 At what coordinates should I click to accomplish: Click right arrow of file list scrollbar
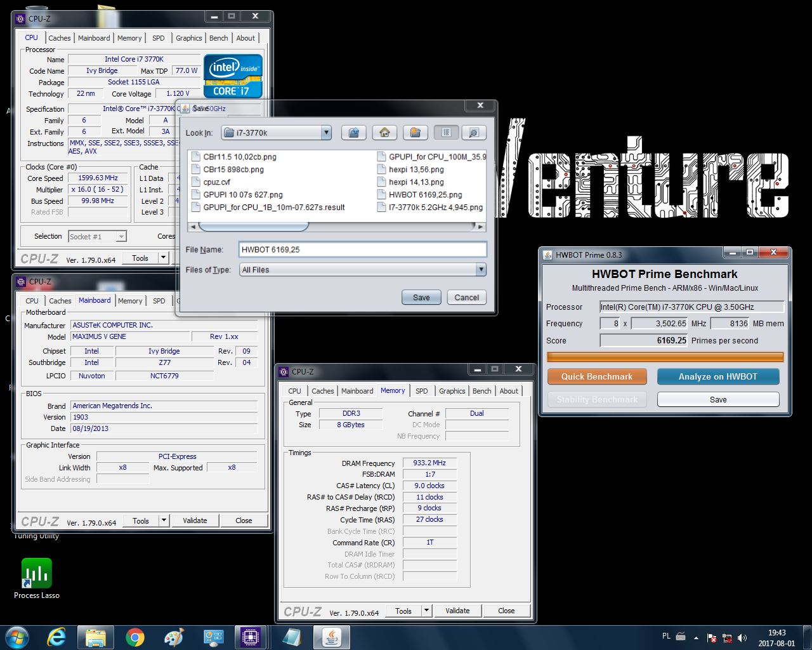click(x=480, y=227)
